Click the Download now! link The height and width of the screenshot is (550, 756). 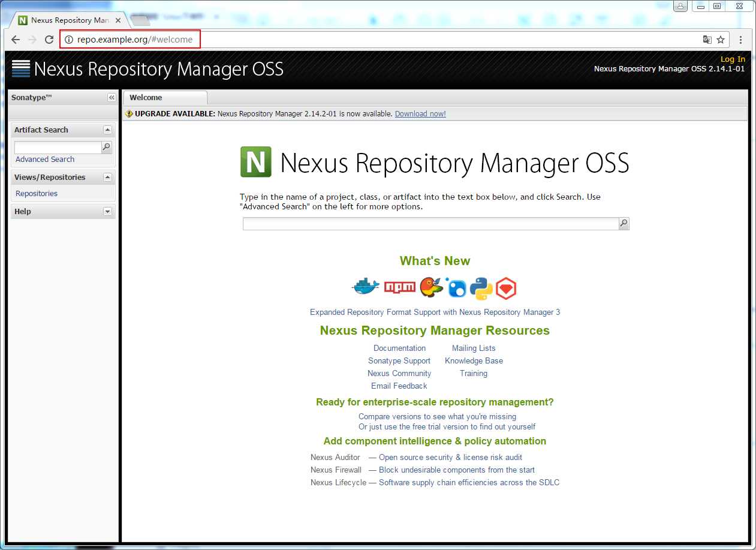tap(420, 113)
